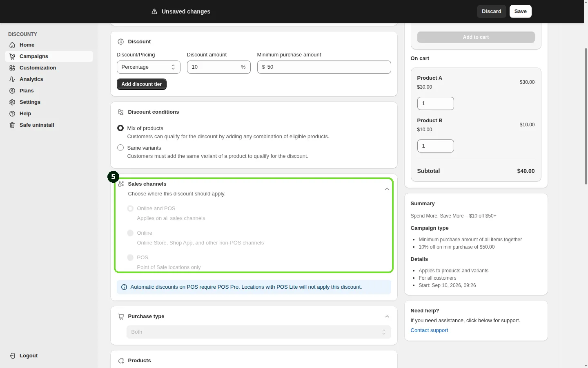This screenshot has width=588, height=368.
Task: Open Campaigns in the sidebar menu
Action: tap(49, 56)
